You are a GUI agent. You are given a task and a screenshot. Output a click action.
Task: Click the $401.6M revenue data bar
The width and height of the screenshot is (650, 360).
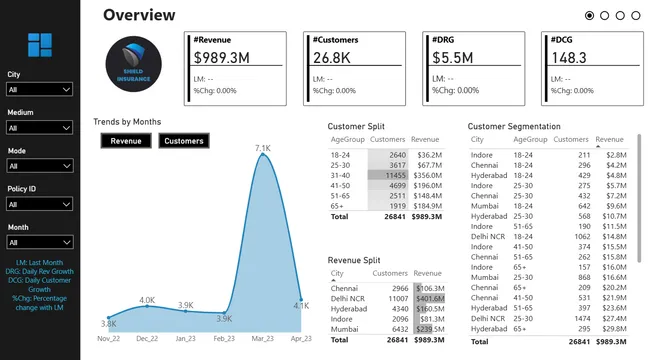coord(429,299)
